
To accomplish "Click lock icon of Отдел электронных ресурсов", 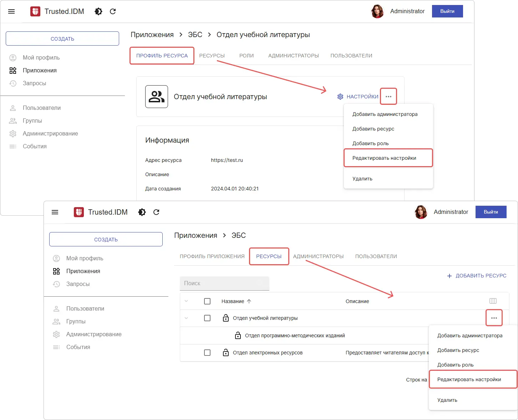I will (226, 353).
